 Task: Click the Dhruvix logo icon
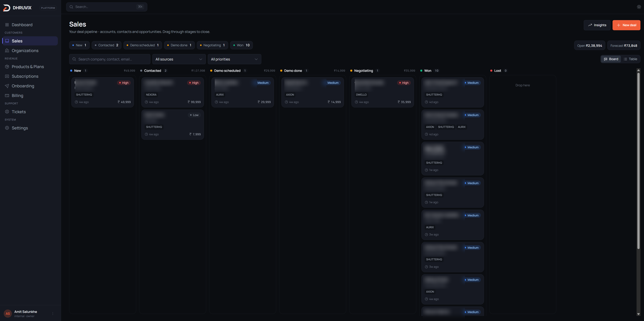point(6,8)
